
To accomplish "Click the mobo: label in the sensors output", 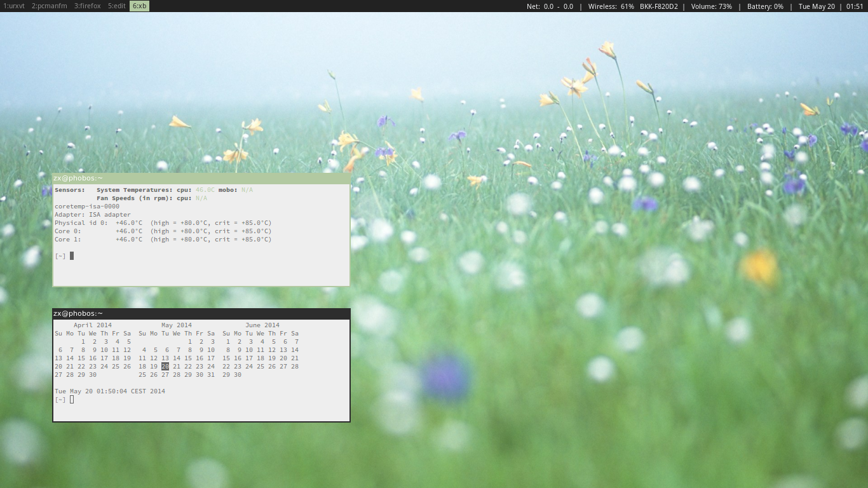I will (x=228, y=190).
